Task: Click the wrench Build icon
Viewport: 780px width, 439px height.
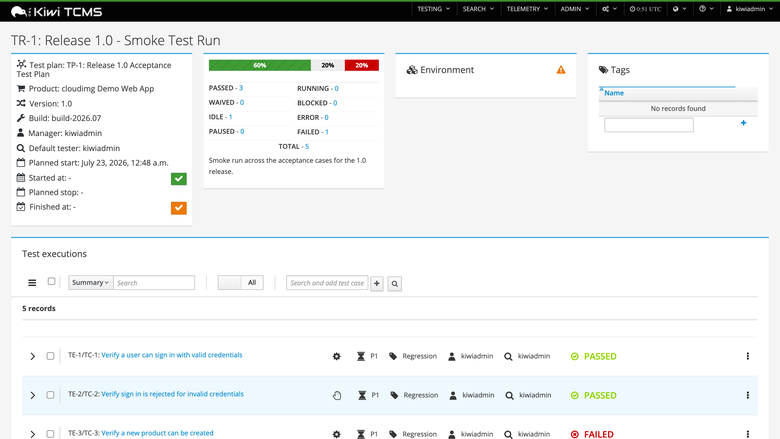Action: tap(20, 118)
